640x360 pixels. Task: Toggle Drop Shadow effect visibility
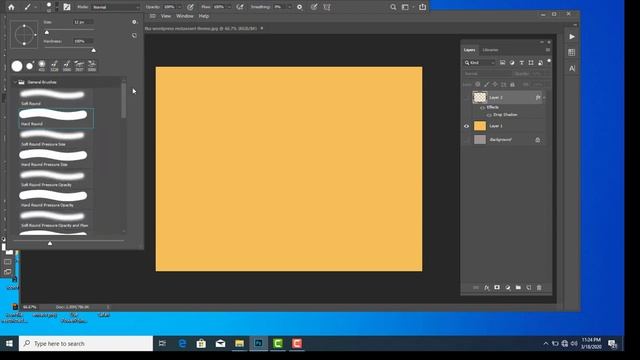point(489,115)
